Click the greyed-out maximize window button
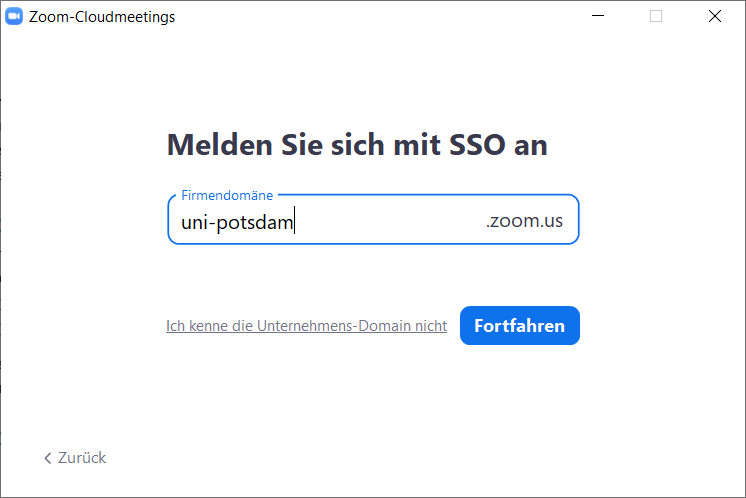The image size is (746, 498). pos(656,16)
